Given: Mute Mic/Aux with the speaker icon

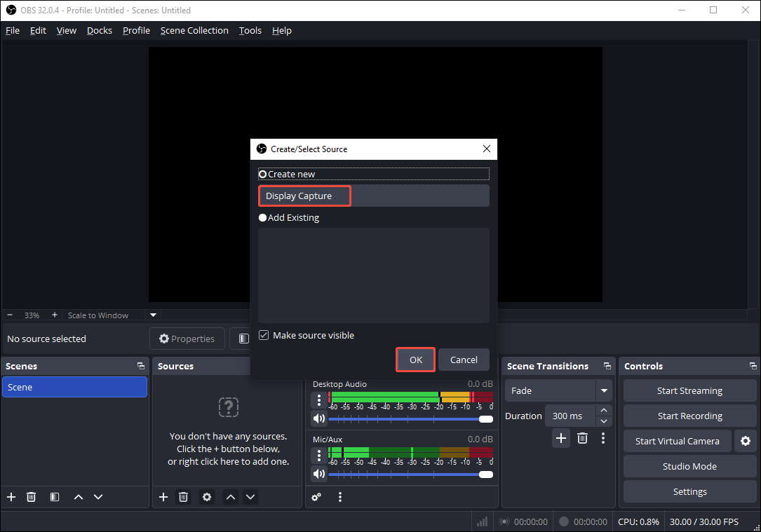Looking at the screenshot, I should coord(319,474).
